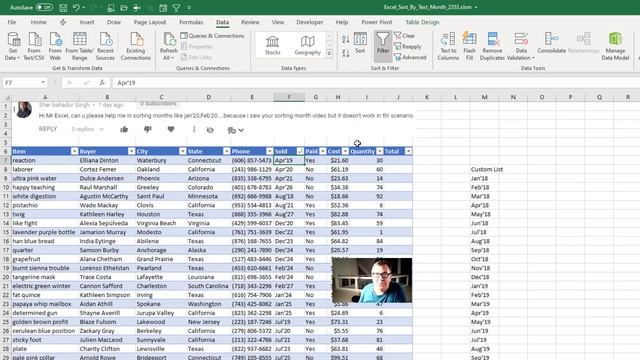
Task: Click Reapply filter button
Action: [x=408, y=47]
